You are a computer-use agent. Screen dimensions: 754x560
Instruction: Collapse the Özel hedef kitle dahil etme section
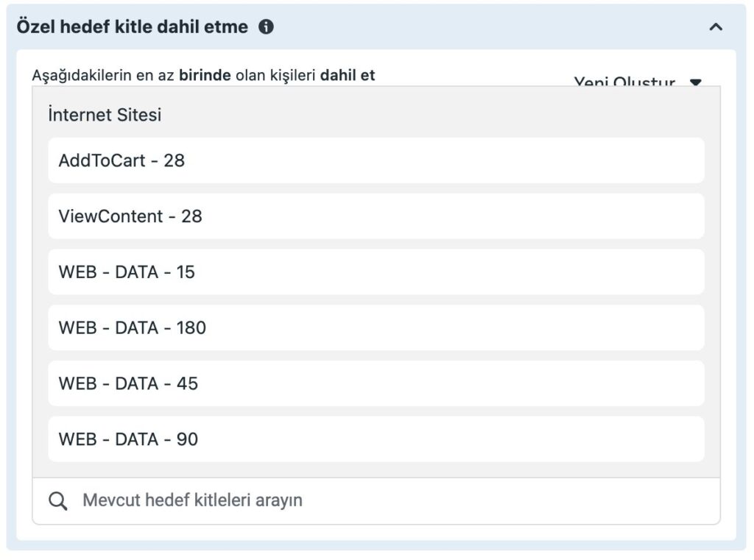(715, 27)
